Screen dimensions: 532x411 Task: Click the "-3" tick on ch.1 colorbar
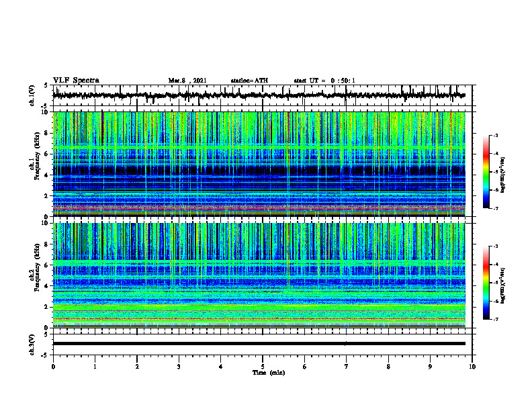[495, 136]
